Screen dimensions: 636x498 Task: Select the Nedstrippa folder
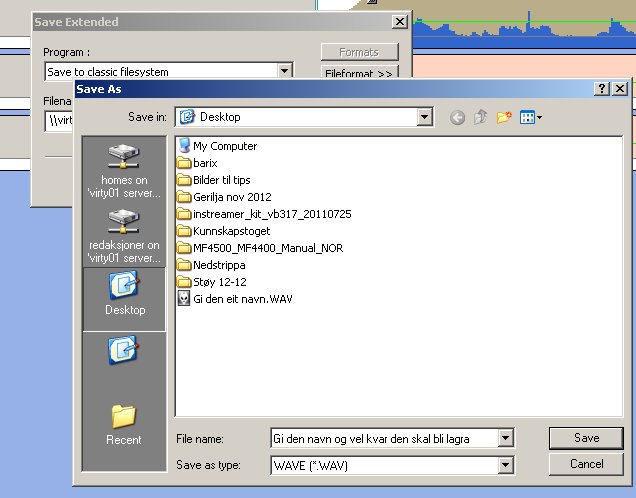pos(211,265)
